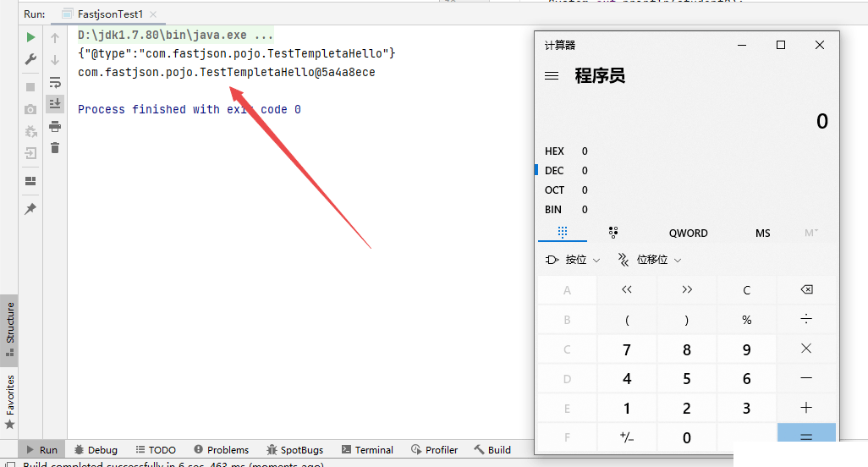
Task: Open the Problems tool window
Action: pos(222,450)
